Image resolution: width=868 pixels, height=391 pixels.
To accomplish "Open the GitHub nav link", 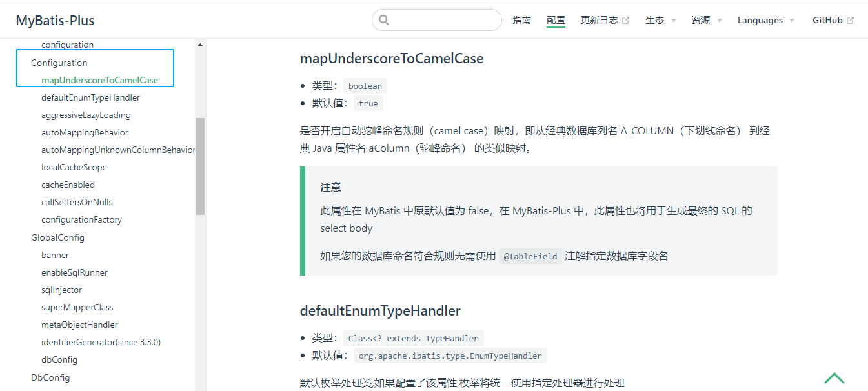I will (x=827, y=20).
